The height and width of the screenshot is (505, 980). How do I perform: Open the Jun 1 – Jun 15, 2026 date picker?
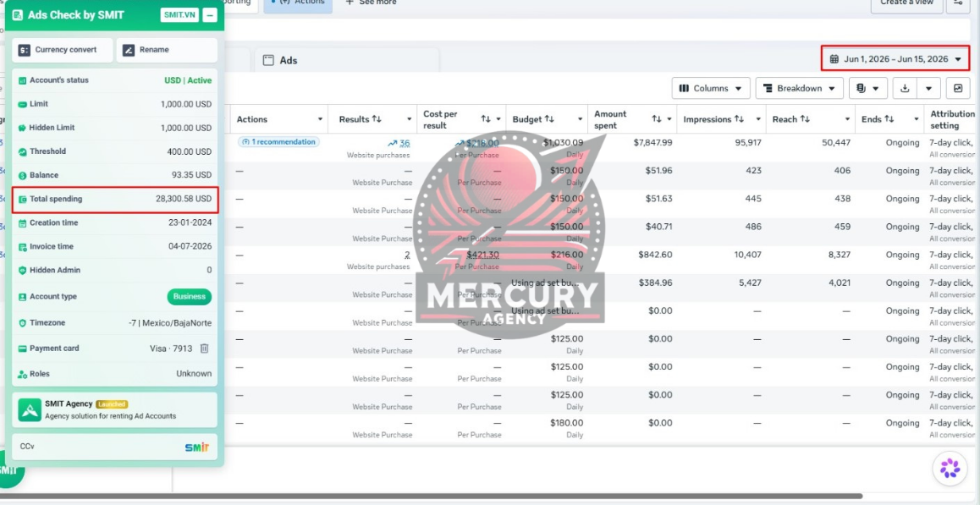pos(895,58)
